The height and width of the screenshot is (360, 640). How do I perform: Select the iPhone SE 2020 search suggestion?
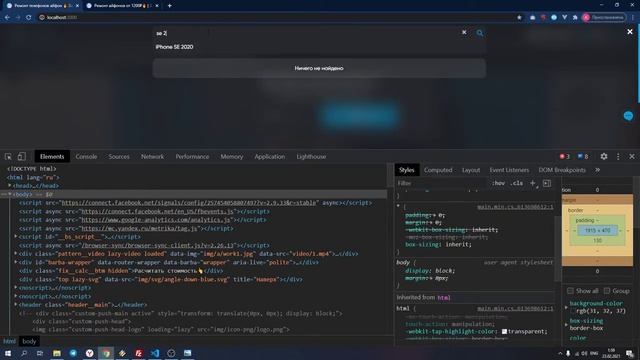(x=174, y=47)
